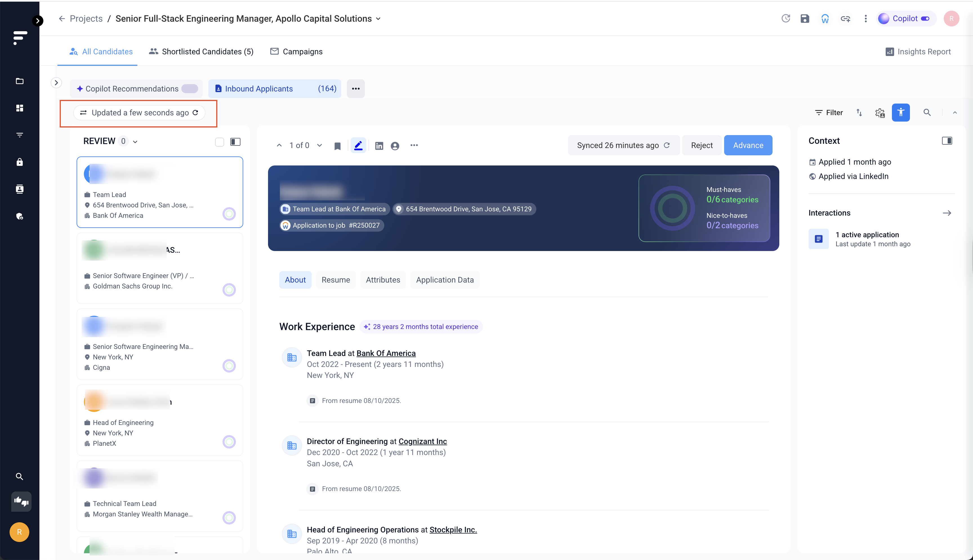This screenshot has width=973, height=560.
Task: Open the dashboard grid icon in sidebar
Action: point(20,108)
